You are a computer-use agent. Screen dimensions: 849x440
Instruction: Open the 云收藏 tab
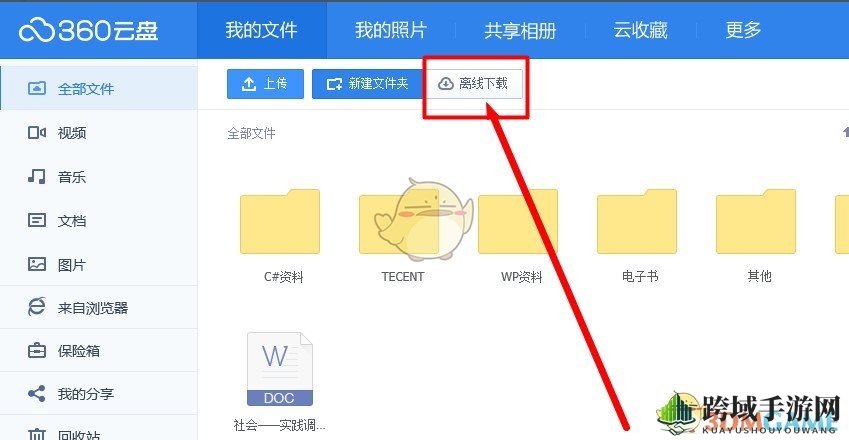tap(641, 30)
